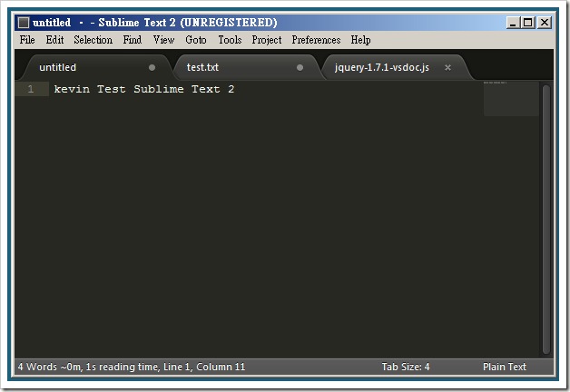The width and height of the screenshot is (570, 392).
Task: Click the vertical scrollbar
Action: pyautogui.click(x=546, y=219)
